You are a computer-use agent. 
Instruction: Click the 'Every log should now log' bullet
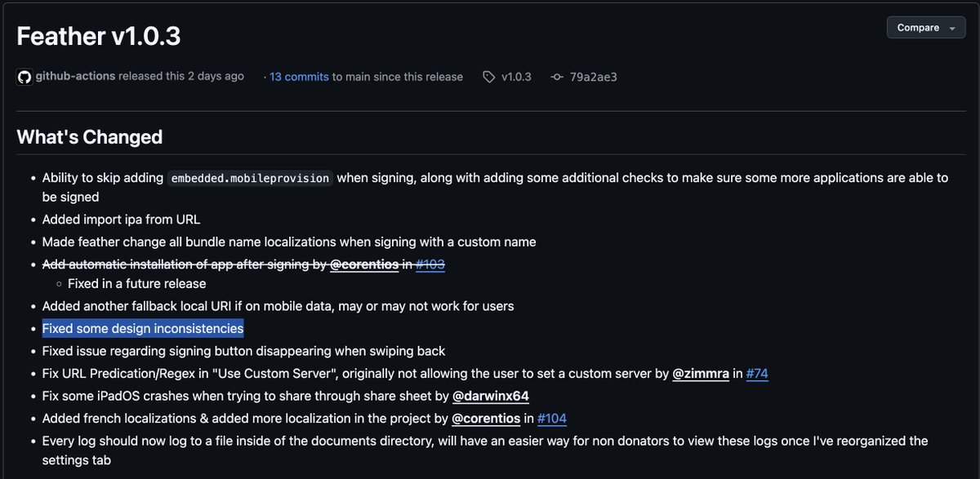(x=485, y=450)
